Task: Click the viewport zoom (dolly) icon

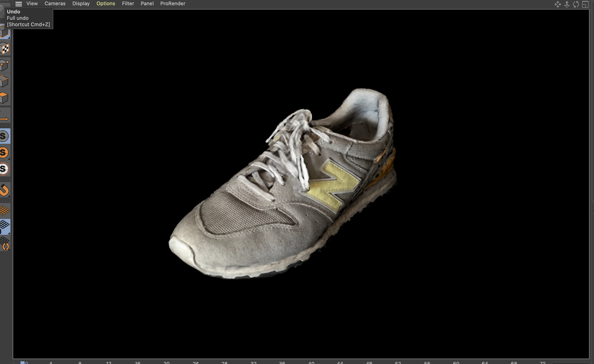Action: 567,4
